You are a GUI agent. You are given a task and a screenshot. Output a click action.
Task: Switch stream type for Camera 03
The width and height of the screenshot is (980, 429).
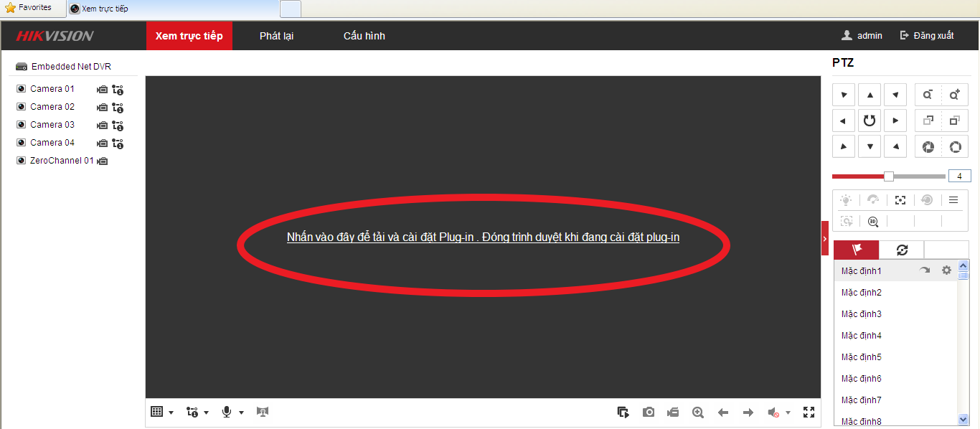pyautogui.click(x=118, y=126)
